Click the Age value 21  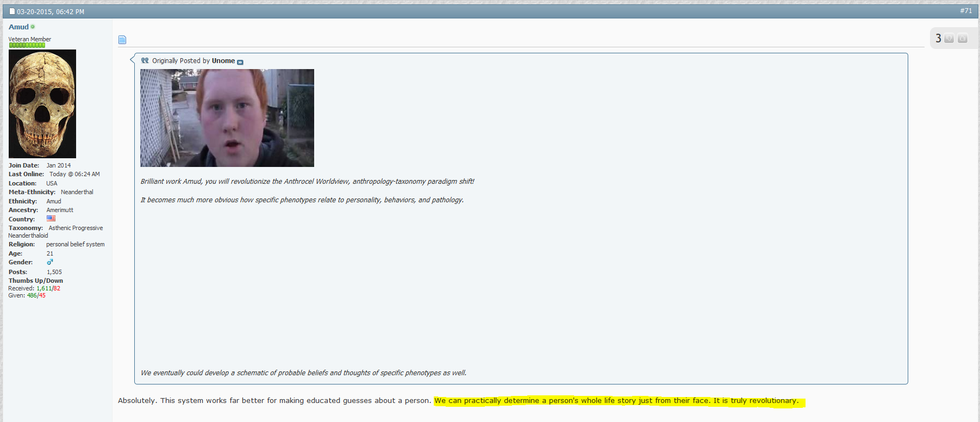pos(50,253)
